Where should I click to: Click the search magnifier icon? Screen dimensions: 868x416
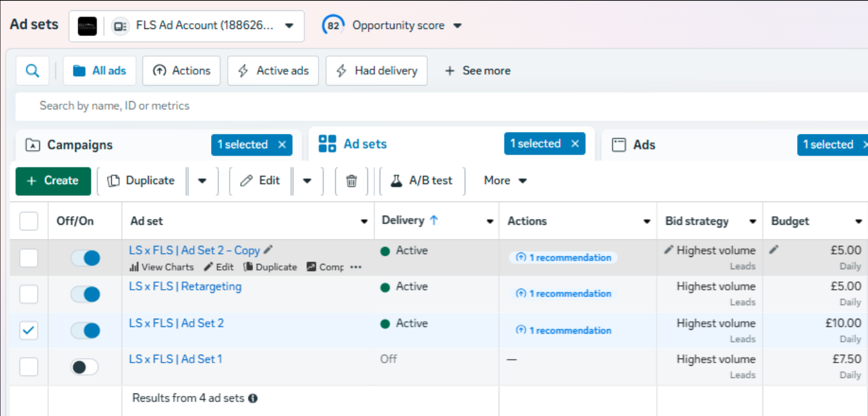point(32,70)
